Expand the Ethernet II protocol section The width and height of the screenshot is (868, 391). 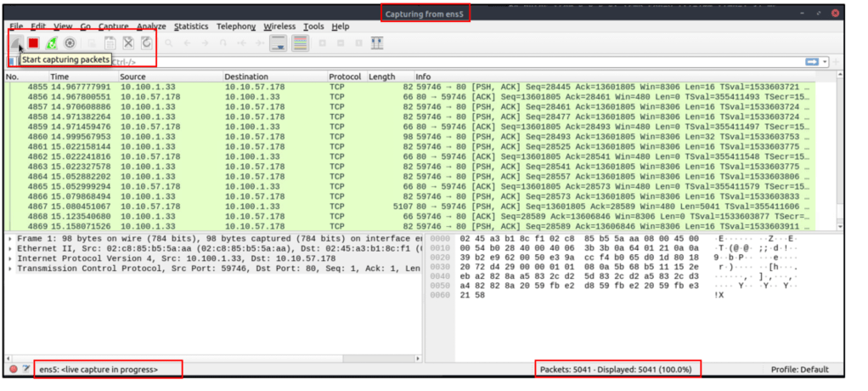click(10, 249)
